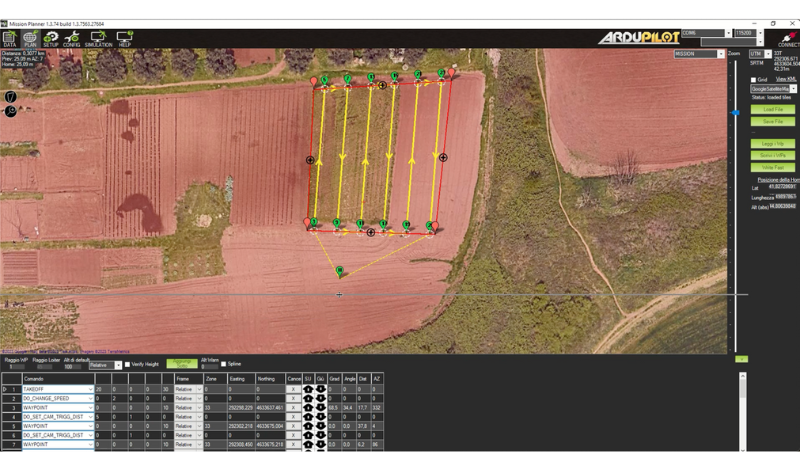
Task: Delete row 1 with the X button
Action: [293, 389]
